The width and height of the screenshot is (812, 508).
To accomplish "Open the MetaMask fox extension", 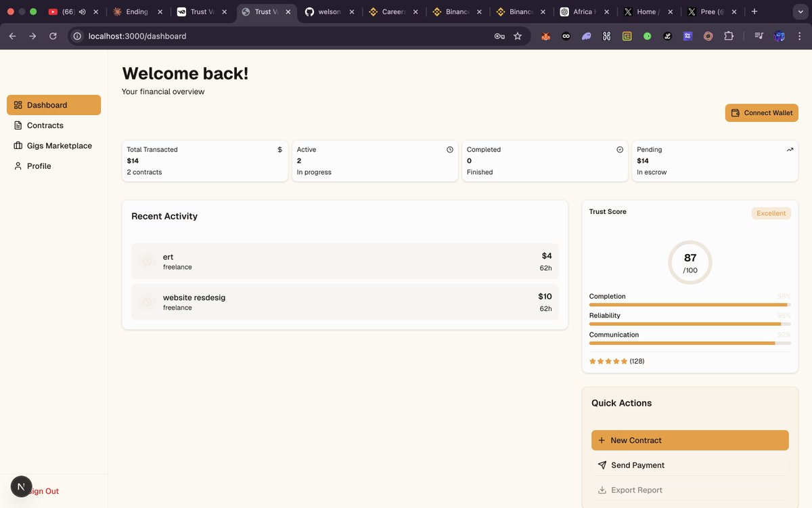I will (x=545, y=37).
